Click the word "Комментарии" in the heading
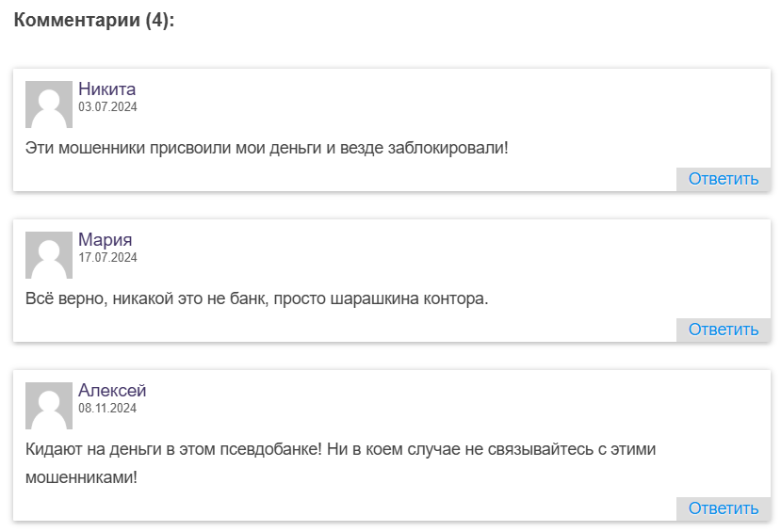Viewport: 781px width, 532px height. 77,21
